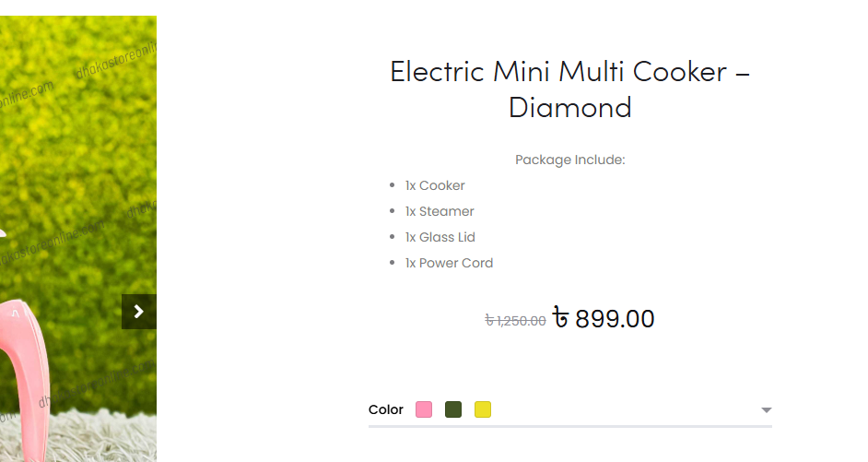Pick the yellow color swatch
This screenshot has height=462, width=868.
click(x=483, y=409)
